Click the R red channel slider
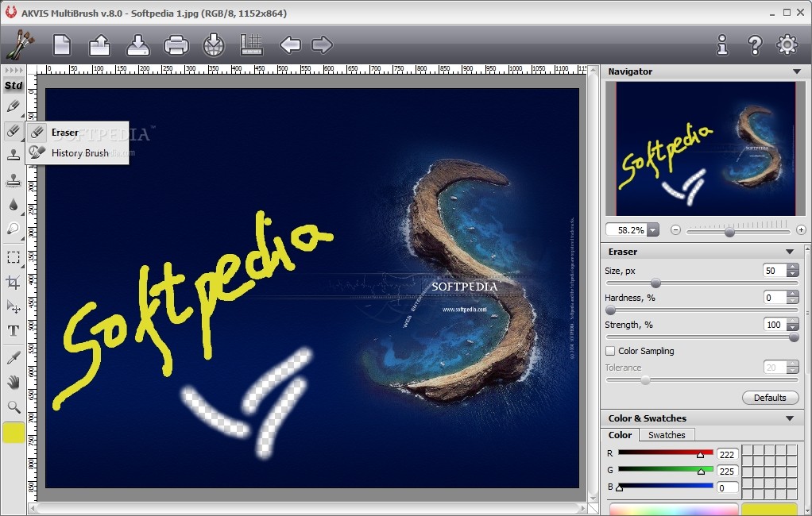 pyautogui.click(x=666, y=452)
